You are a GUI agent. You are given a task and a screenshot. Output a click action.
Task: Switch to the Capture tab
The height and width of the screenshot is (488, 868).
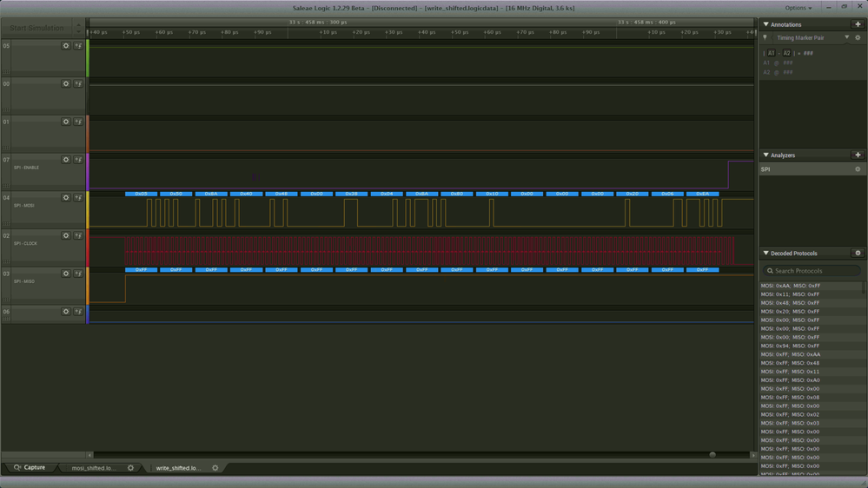(x=30, y=467)
